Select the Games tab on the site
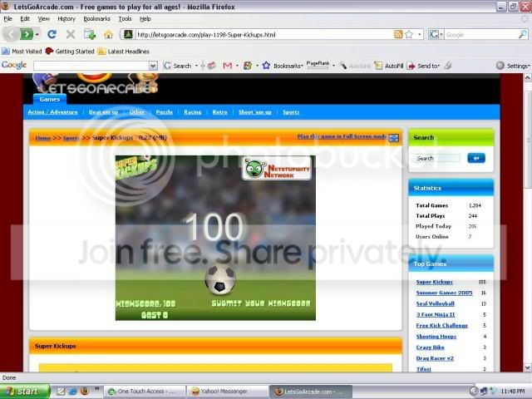The width and height of the screenshot is (532, 399). (x=50, y=100)
